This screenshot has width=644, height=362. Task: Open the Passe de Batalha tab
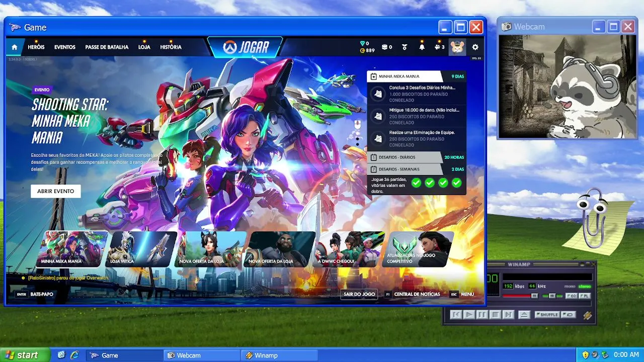tap(107, 47)
